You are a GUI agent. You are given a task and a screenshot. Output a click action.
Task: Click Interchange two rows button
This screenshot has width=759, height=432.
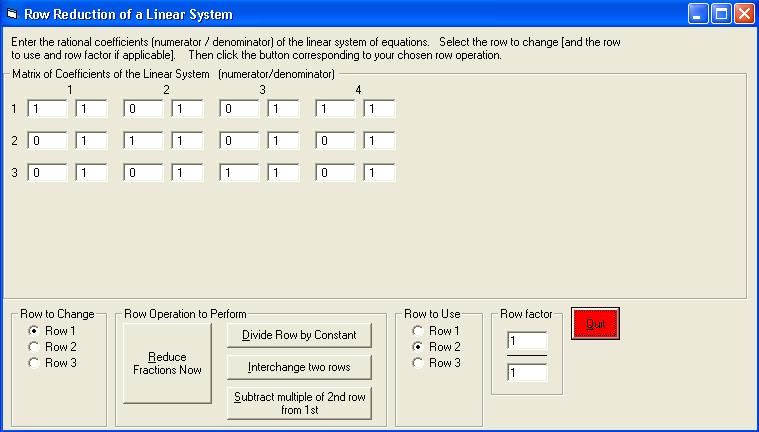click(299, 367)
